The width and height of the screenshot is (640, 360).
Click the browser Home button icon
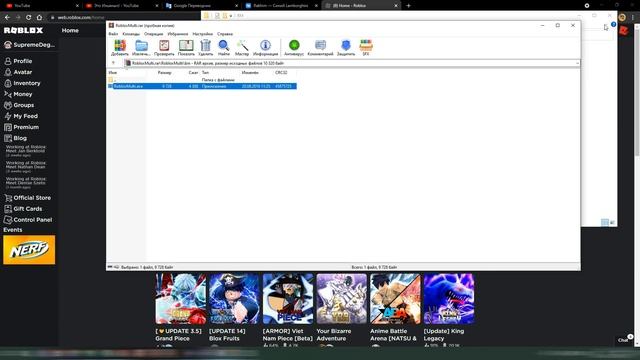click(39, 17)
